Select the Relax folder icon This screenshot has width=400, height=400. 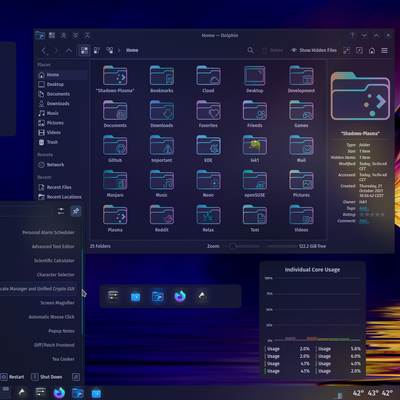point(208,215)
